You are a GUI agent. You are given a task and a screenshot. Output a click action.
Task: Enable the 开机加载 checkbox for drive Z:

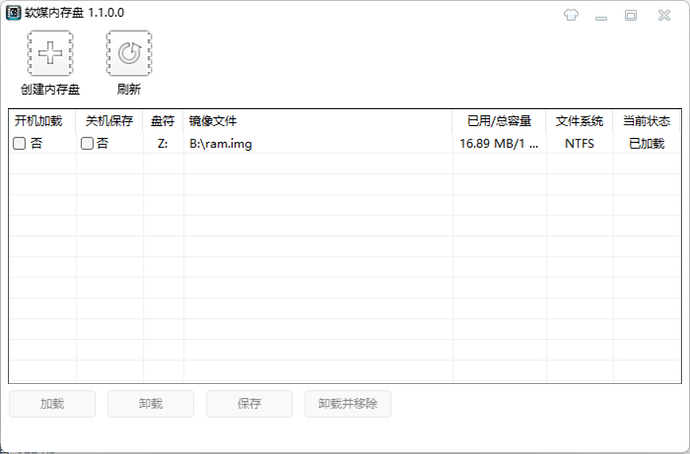pos(19,144)
